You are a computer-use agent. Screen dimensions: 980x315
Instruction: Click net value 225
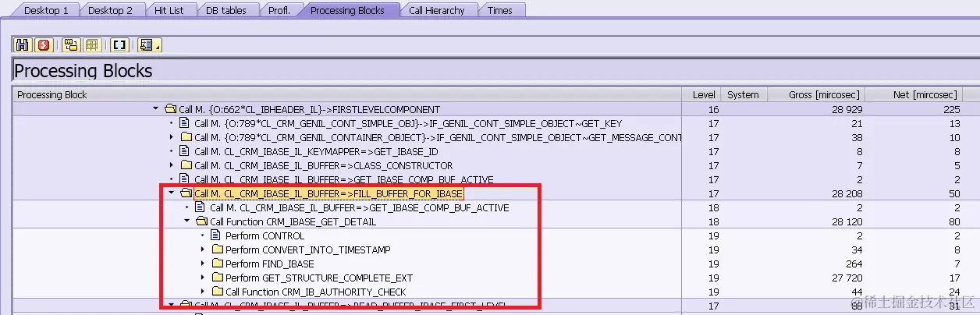(950, 109)
